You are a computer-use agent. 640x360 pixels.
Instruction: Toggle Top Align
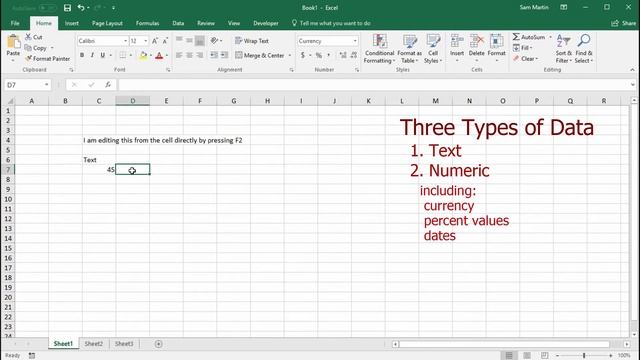[x=179, y=40]
